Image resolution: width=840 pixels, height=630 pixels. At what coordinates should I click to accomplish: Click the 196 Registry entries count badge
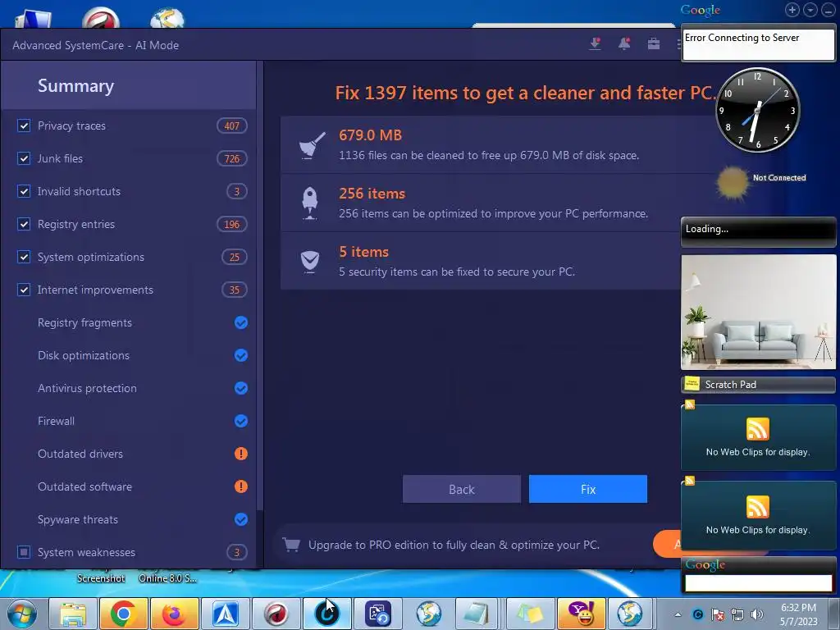231,224
